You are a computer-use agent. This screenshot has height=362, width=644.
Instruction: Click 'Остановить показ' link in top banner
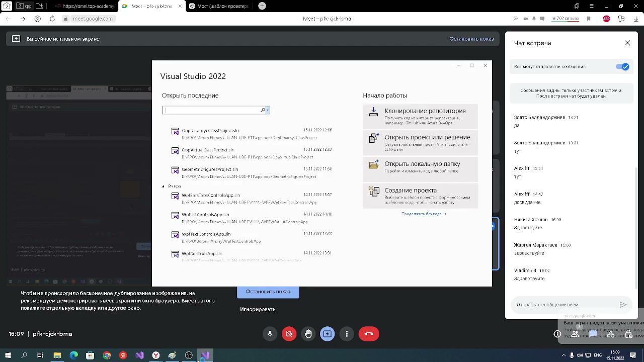471,39
